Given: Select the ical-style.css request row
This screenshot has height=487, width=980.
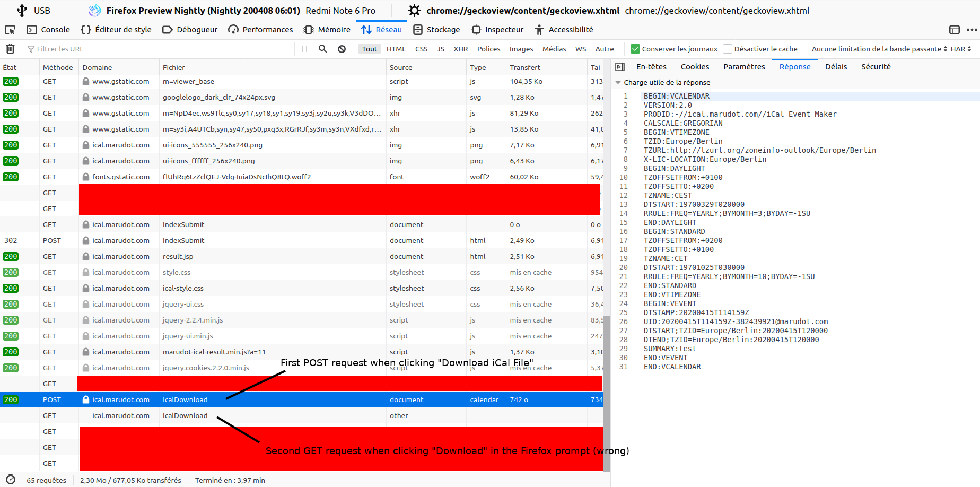Looking at the screenshot, I should [301, 288].
